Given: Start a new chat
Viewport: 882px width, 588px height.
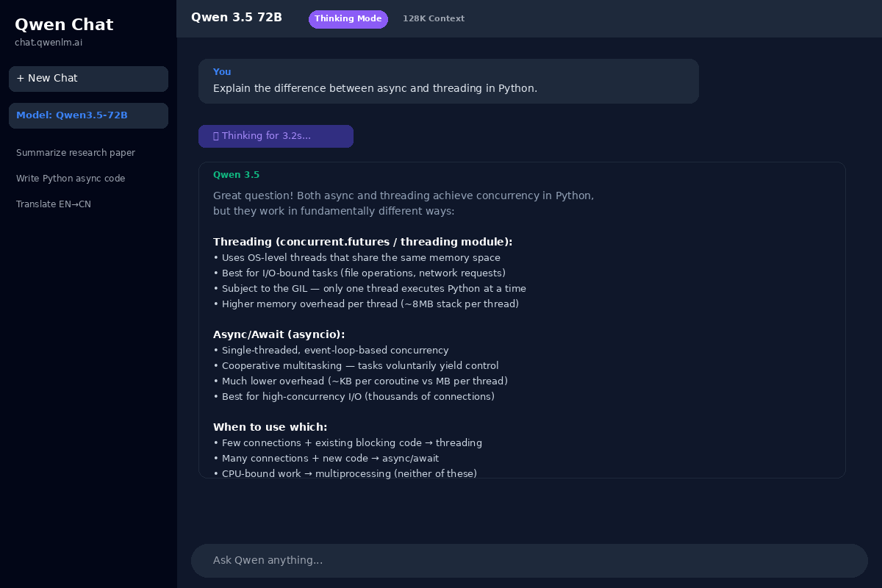Looking at the screenshot, I should tap(88, 79).
